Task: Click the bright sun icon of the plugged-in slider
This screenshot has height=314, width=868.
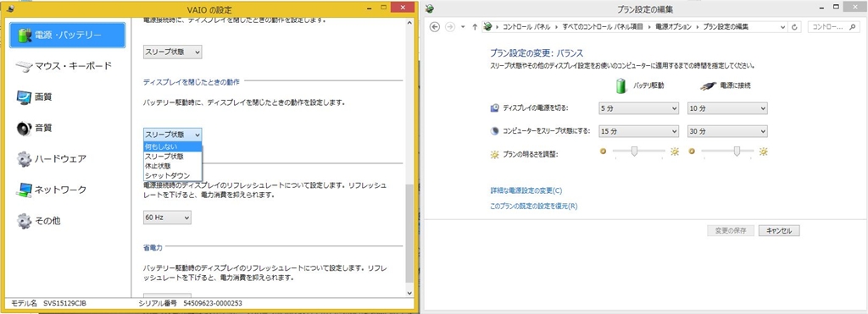Action: pyautogui.click(x=764, y=151)
